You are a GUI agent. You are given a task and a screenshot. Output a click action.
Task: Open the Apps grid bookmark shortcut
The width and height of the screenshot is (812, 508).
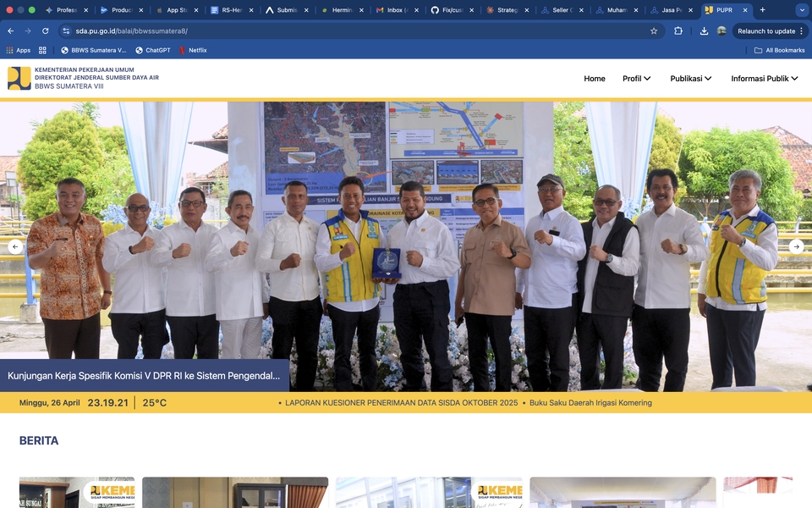(x=18, y=50)
